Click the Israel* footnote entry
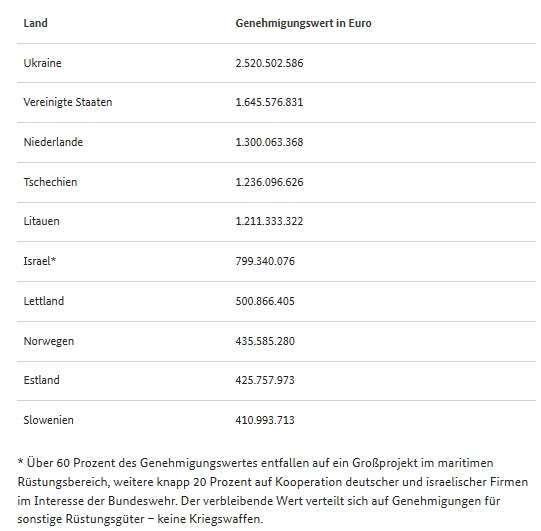The image size is (541, 531). coord(39,261)
